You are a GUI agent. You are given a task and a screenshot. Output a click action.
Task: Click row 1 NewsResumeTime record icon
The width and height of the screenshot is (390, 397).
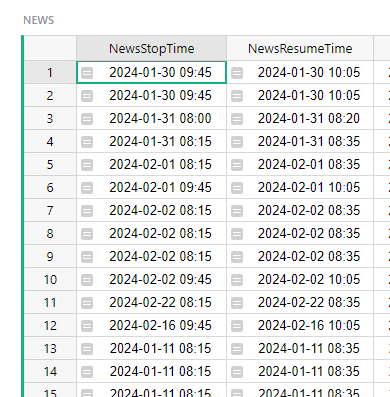[x=237, y=73]
